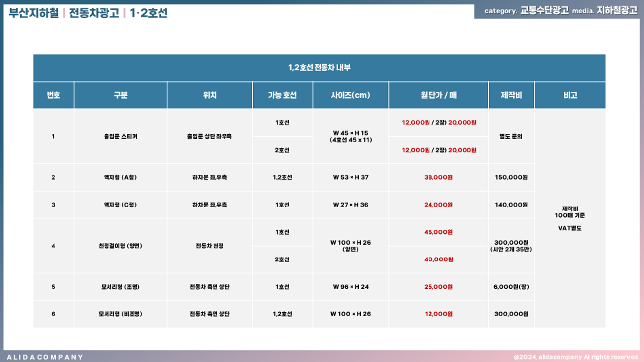
Task: Click the 6,000원(장) production cost cell
Action: tap(511, 287)
